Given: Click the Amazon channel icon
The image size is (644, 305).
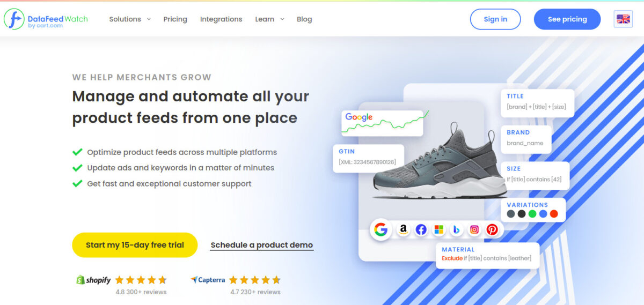Looking at the screenshot, I should (404, 229).
